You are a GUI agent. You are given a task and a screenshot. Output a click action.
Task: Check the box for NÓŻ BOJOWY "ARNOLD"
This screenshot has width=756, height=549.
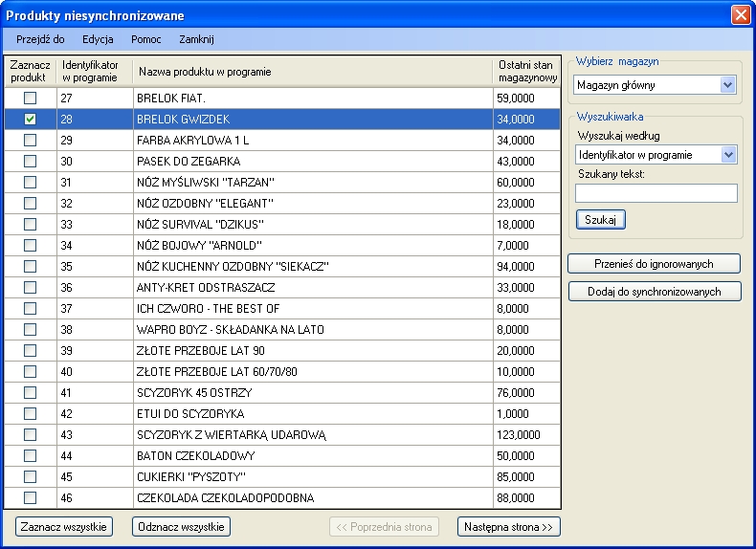tap(30, 246)
